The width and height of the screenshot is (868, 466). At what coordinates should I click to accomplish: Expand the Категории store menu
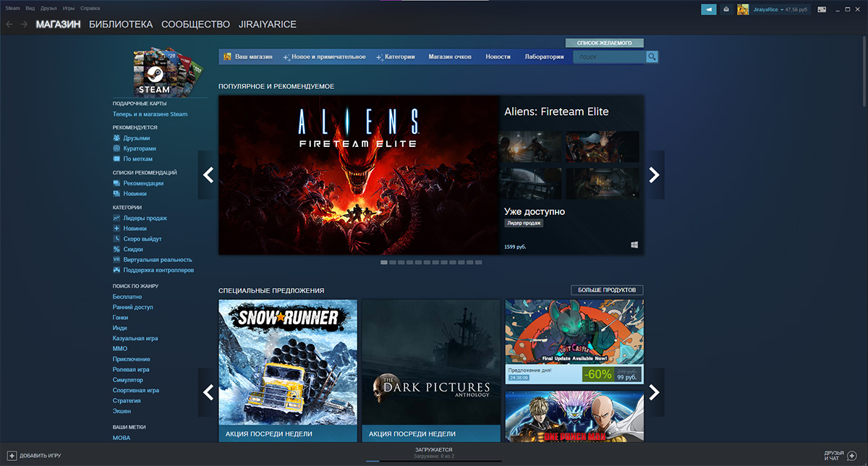(x=396, y=56)
